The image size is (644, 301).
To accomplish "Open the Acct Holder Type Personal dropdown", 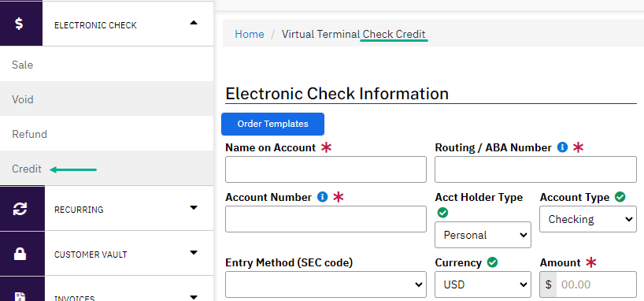I will 483,235.
